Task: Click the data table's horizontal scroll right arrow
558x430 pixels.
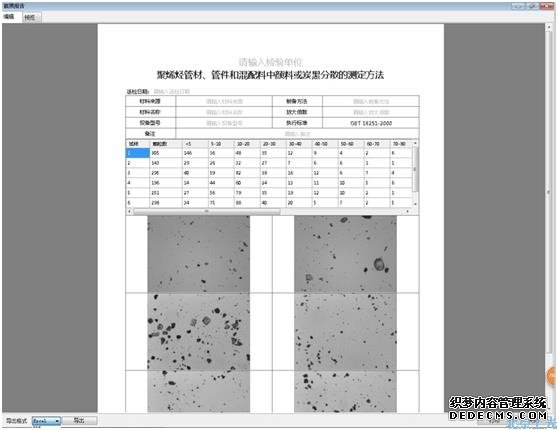Action: coord(408,211)
